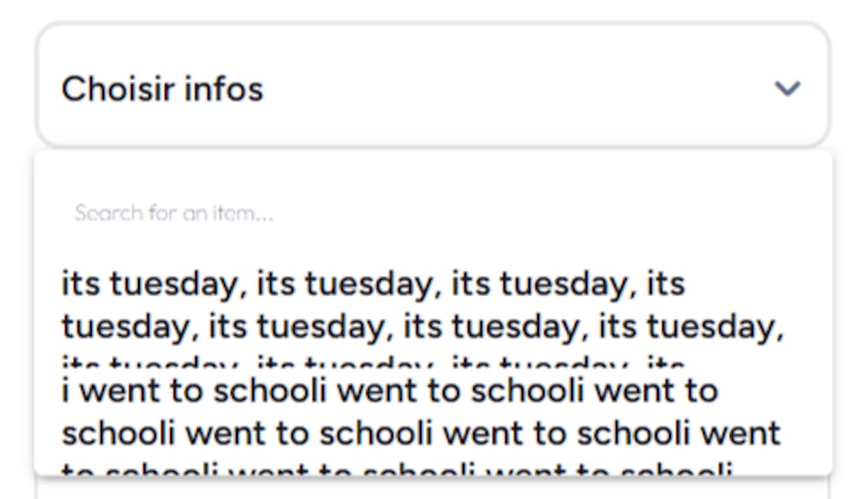Focus the 'Search for an item...' field

click(347, 213)
